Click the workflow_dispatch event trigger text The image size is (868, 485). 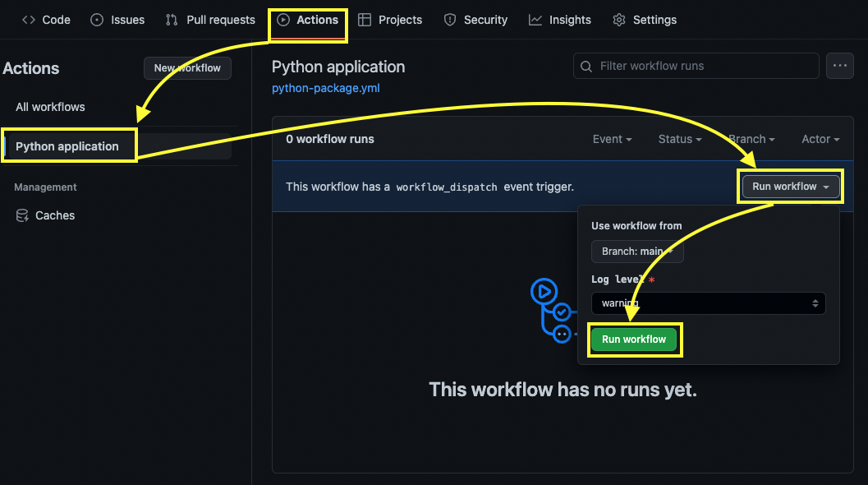pyautogui.click(x=429, y=187)
